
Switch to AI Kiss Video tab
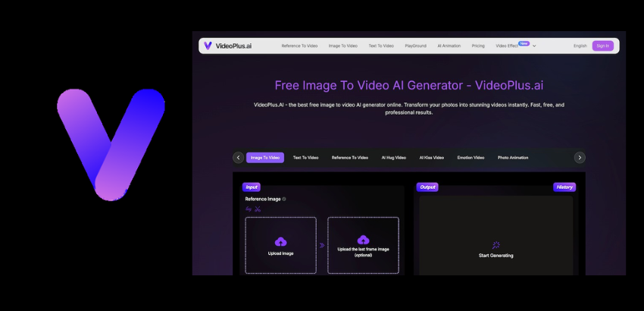tap(432, 158)
